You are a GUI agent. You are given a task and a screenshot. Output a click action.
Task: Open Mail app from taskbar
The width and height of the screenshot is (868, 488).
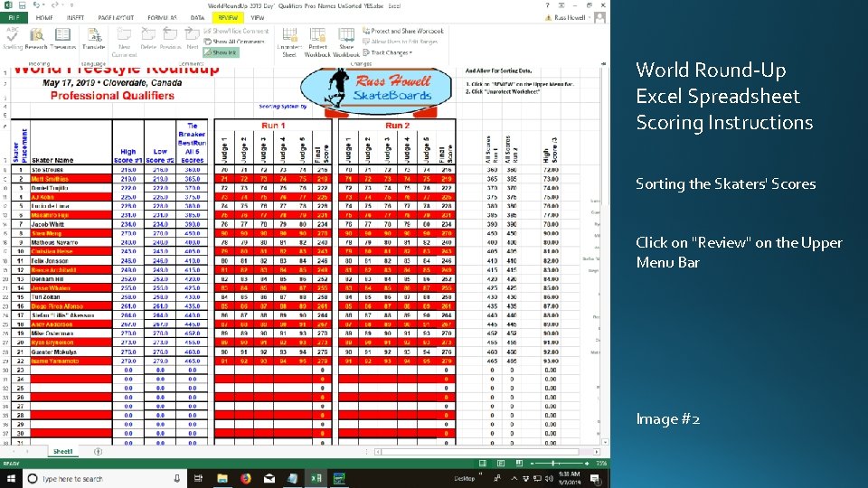point(269,479)
